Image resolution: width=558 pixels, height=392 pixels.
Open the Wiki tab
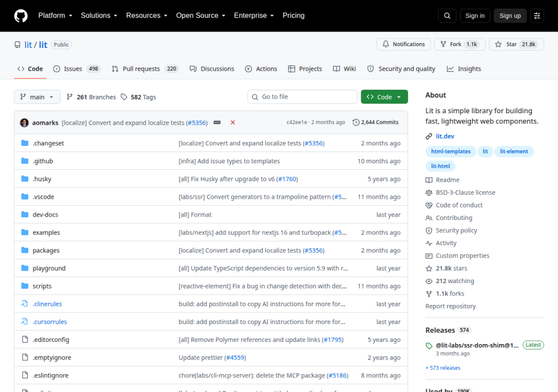(344, 69)
